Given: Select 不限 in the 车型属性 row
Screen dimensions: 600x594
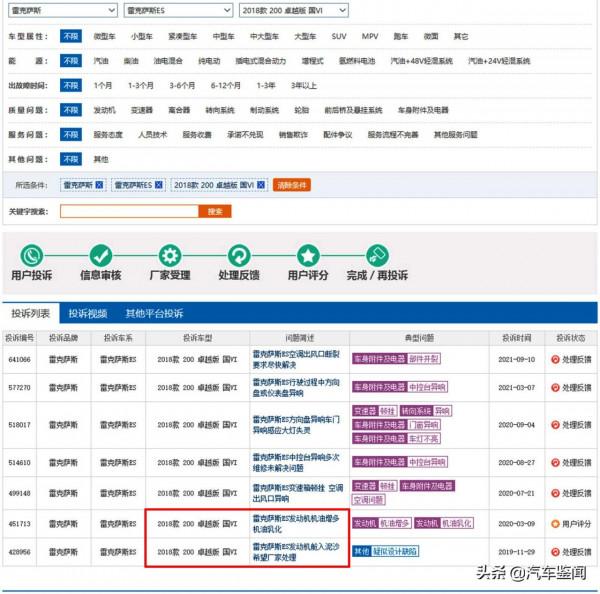Looking at the screenshot, I should click(71, 36).
